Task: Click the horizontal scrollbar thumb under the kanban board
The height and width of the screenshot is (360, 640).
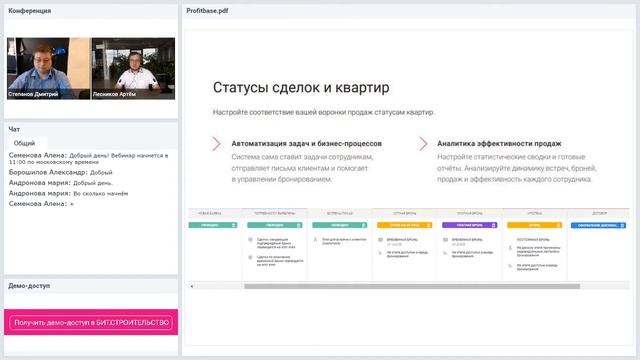Action: coord(412,287)
